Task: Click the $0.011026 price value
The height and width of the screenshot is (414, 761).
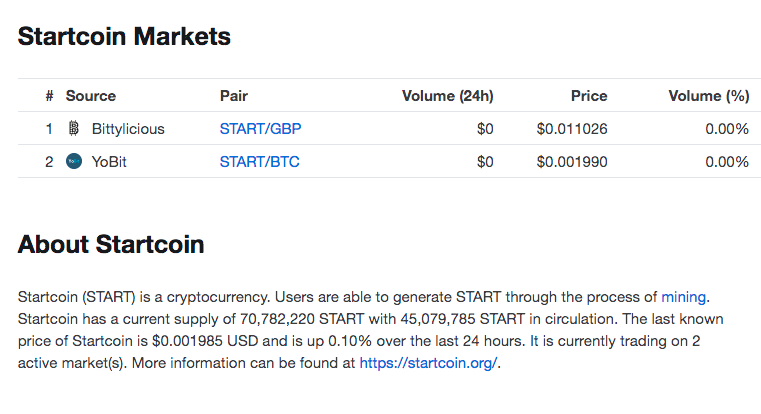Action: point(572,129)
